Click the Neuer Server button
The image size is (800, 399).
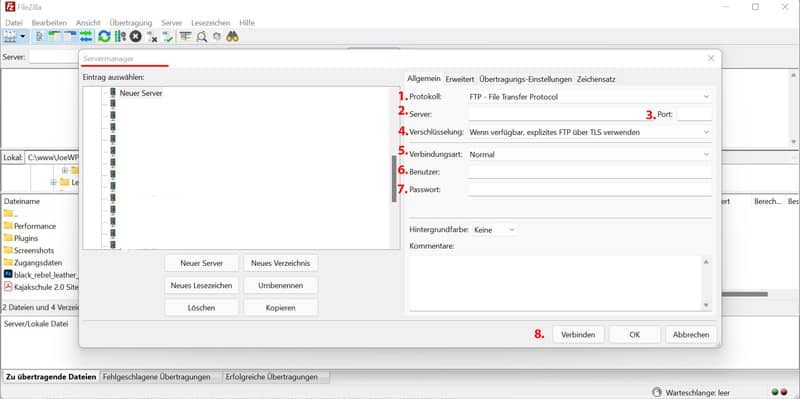point(202,263)
